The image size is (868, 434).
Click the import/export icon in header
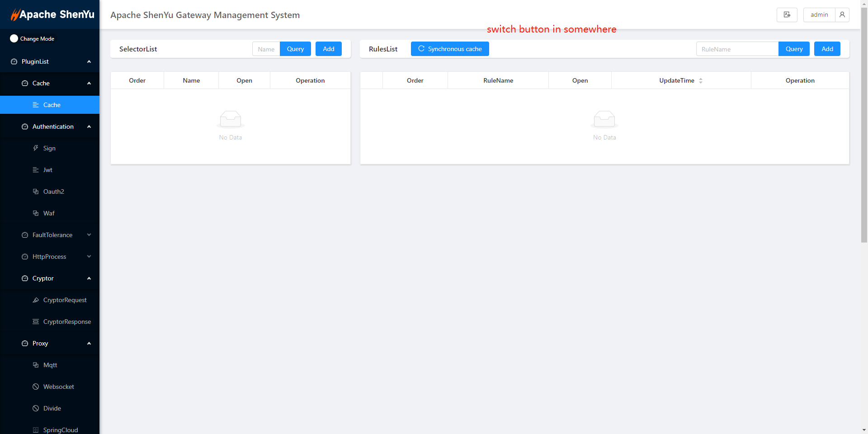click(x=787, y=14)
